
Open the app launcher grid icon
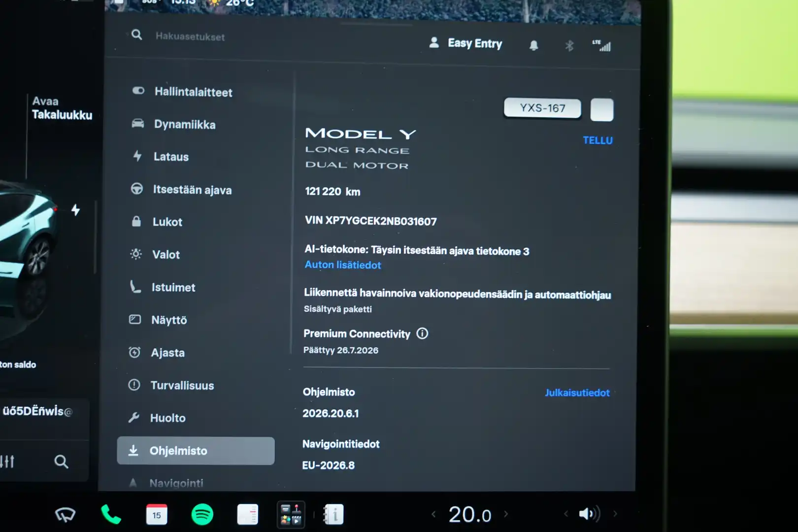click(291, 515)
